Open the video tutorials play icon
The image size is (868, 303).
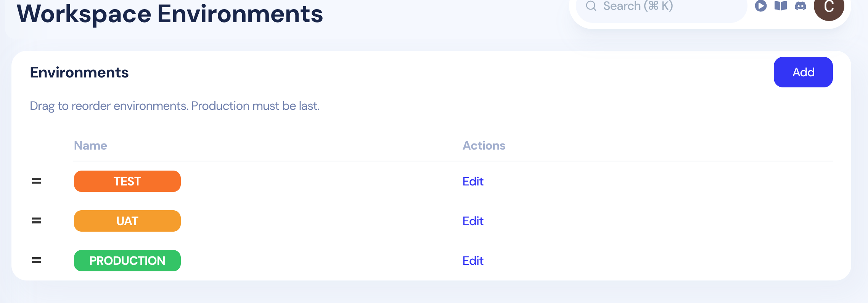pos(761,6)
